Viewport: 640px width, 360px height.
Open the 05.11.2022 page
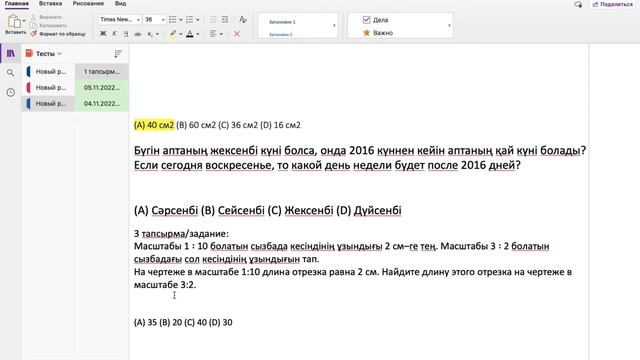(x=102, y=87)
